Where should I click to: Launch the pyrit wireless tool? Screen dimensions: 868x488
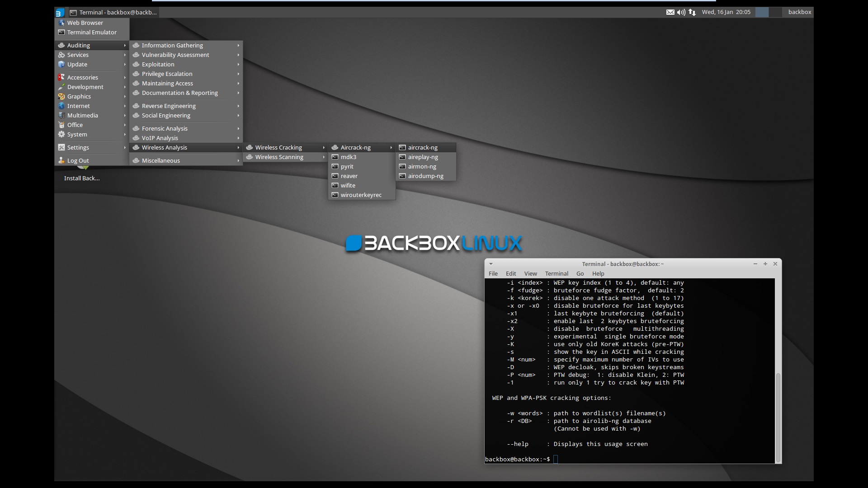(347, 166)
